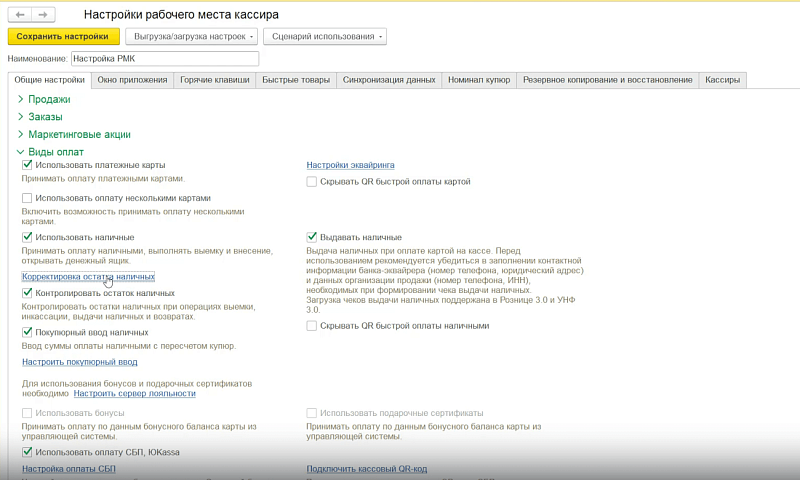Toggle Покупюрный ввод наличных checkbox
The height and width of the screenshot is (480, 800).
point(27,333)
